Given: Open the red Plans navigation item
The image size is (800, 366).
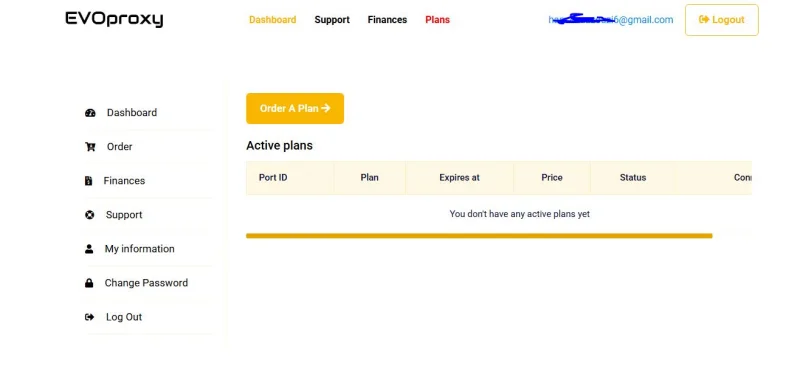Looking at the screenshot, I should coord(437,20).
